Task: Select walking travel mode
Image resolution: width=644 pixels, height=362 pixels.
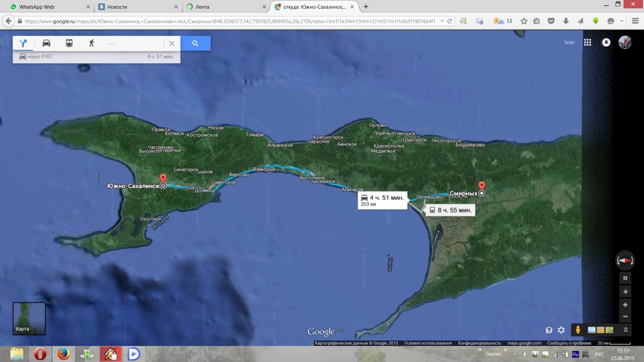Action: pos(92,43)
